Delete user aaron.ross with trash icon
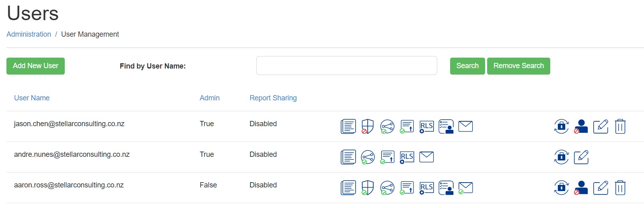This screenshot has width=644, height=208. (620, 188)
